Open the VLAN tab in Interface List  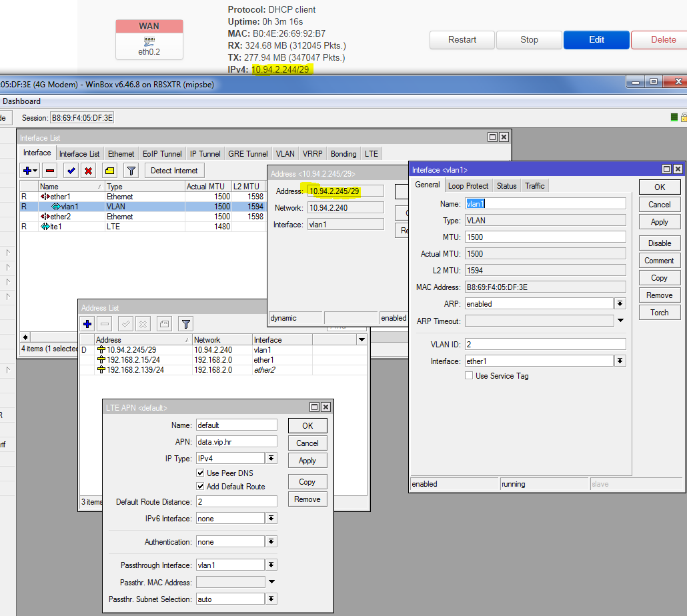tap(285, 153)
